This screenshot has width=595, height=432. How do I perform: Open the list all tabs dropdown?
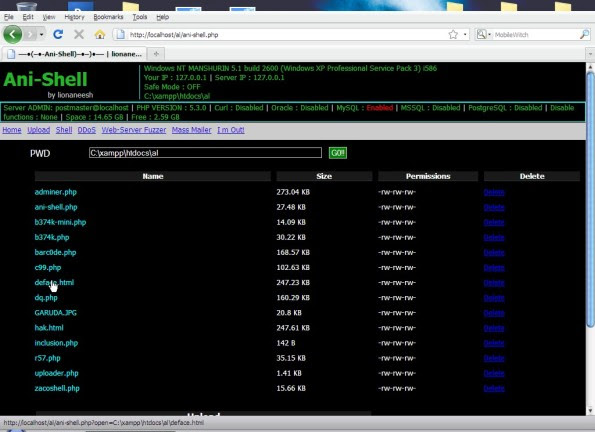coord(590,54)
